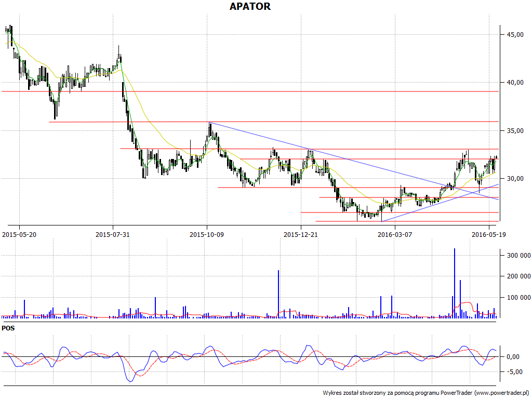
Task: Select the 300 000 volume axis label
Action: tap(518, 256)
